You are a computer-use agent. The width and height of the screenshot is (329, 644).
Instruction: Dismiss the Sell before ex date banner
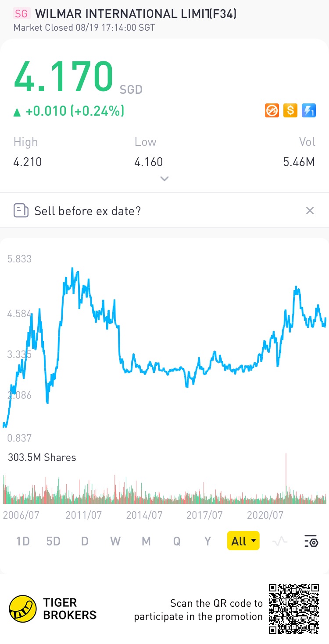coord(310,211)
